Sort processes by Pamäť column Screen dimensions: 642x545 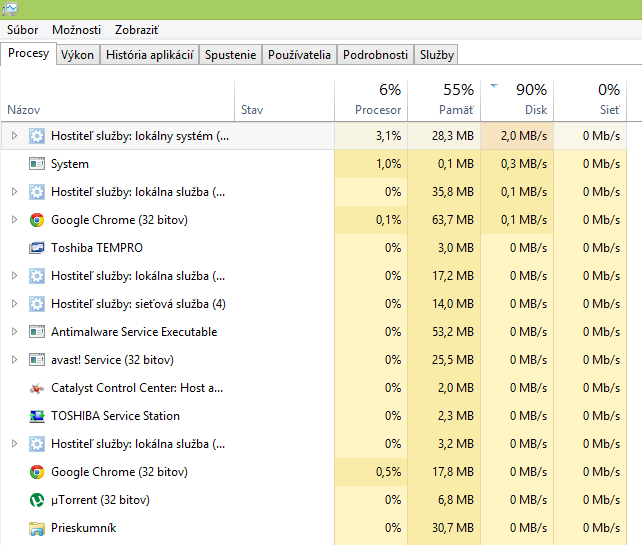click(456, 100)
